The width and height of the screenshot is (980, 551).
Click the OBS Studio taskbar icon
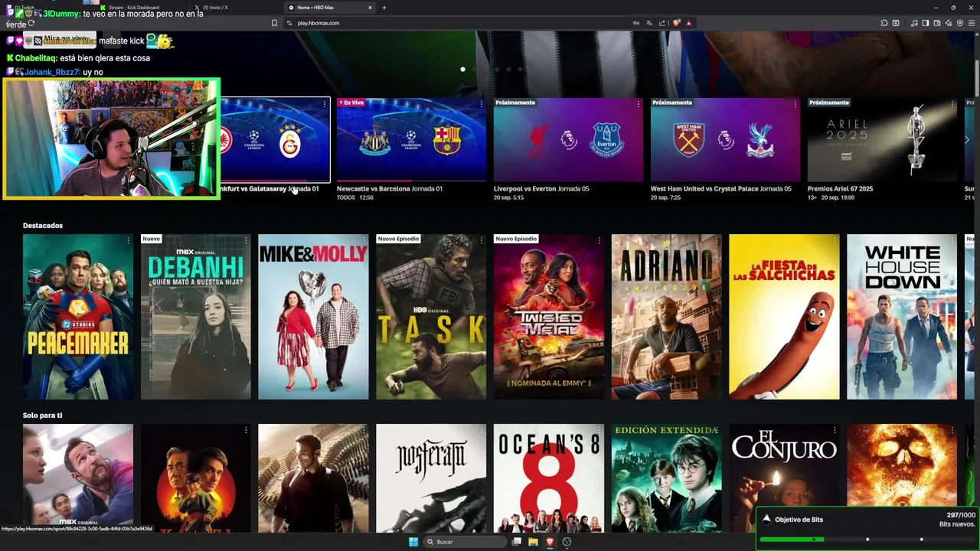point(567,542)
